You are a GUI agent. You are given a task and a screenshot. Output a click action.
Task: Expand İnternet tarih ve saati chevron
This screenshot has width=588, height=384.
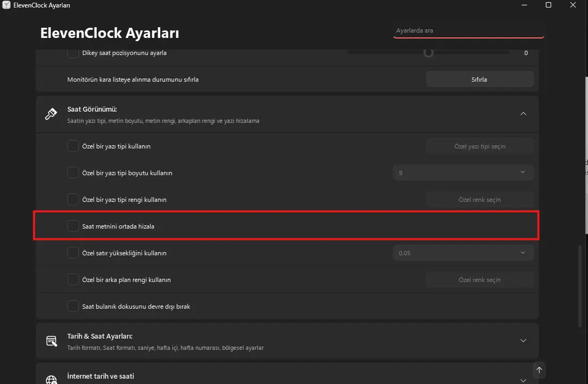pos(523,380)
